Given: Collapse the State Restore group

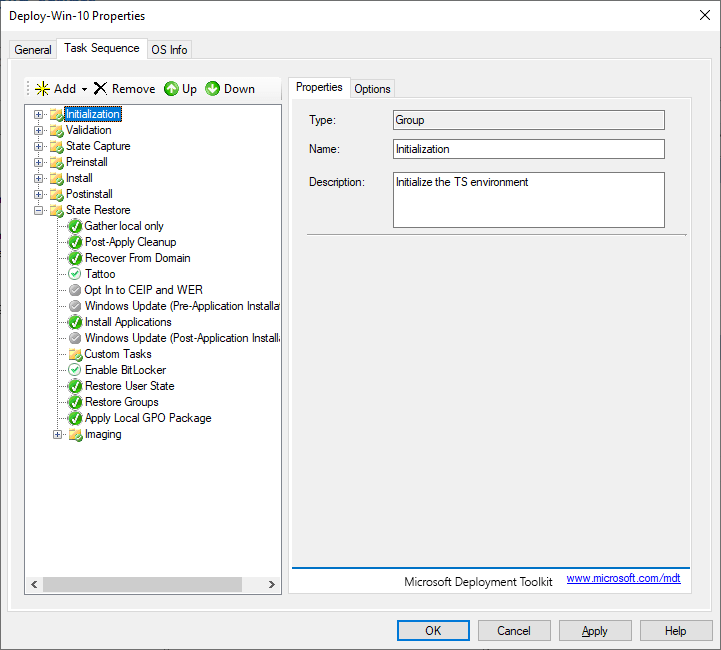Looking at the screenshot, I should click(39, 210).
